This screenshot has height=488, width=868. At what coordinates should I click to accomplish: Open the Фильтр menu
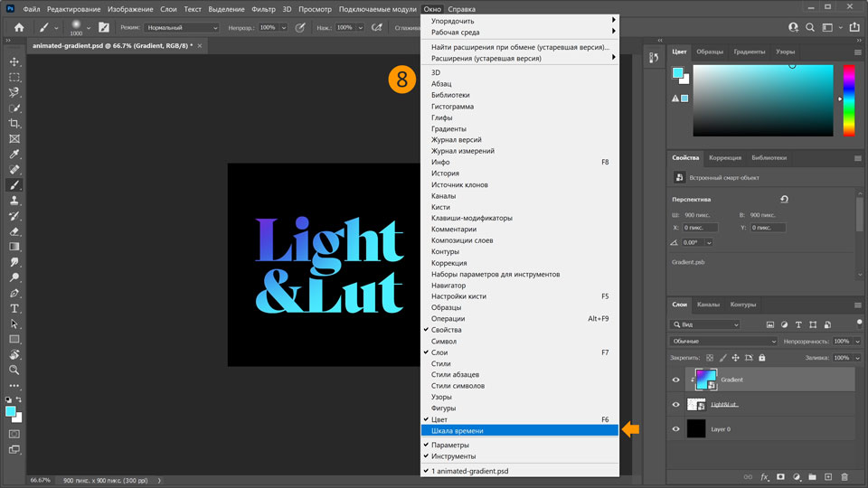(263, 9)
